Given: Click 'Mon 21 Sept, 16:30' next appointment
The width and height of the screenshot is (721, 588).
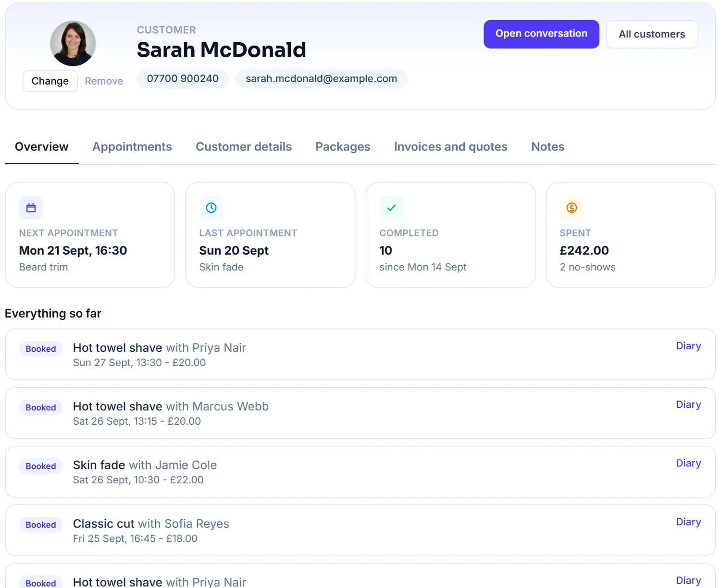Looking at the screenshot, I should click(73, 250).
